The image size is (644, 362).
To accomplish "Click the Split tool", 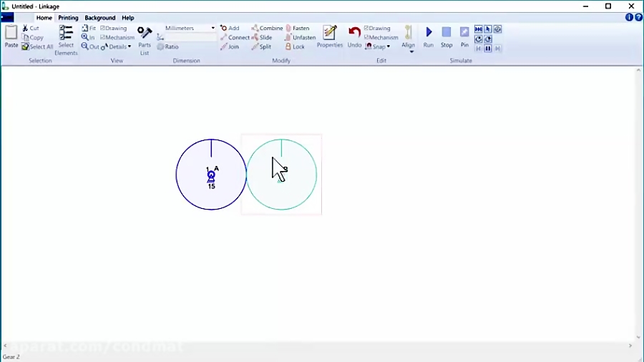I will [x=261, y=47].
